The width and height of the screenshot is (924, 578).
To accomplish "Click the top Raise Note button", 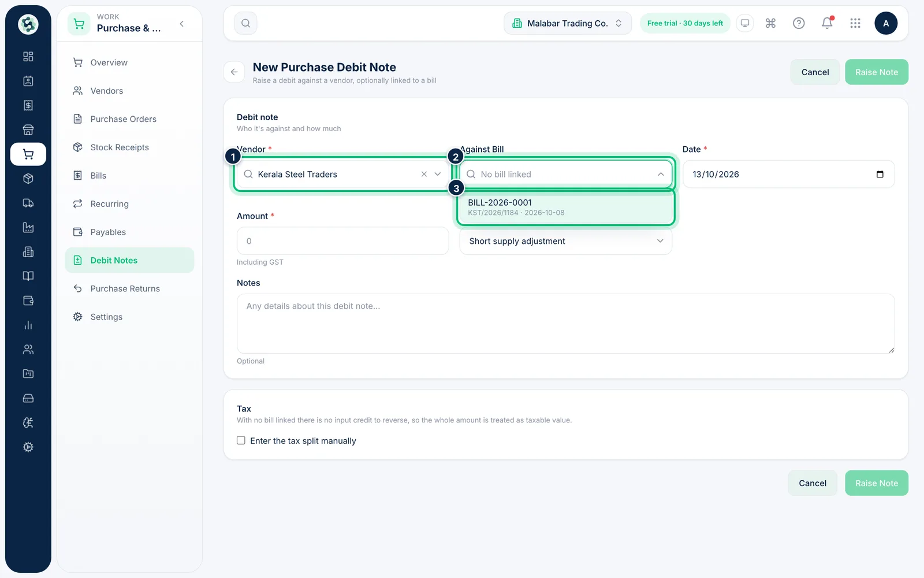I will (x=877, y=72).
